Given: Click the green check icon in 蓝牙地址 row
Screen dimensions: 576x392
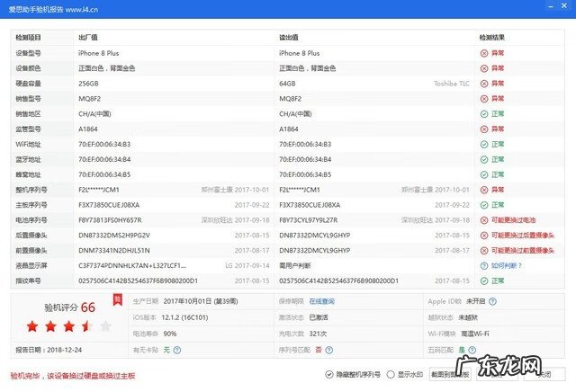Looking at the screenshot, I should coord(484,160).
